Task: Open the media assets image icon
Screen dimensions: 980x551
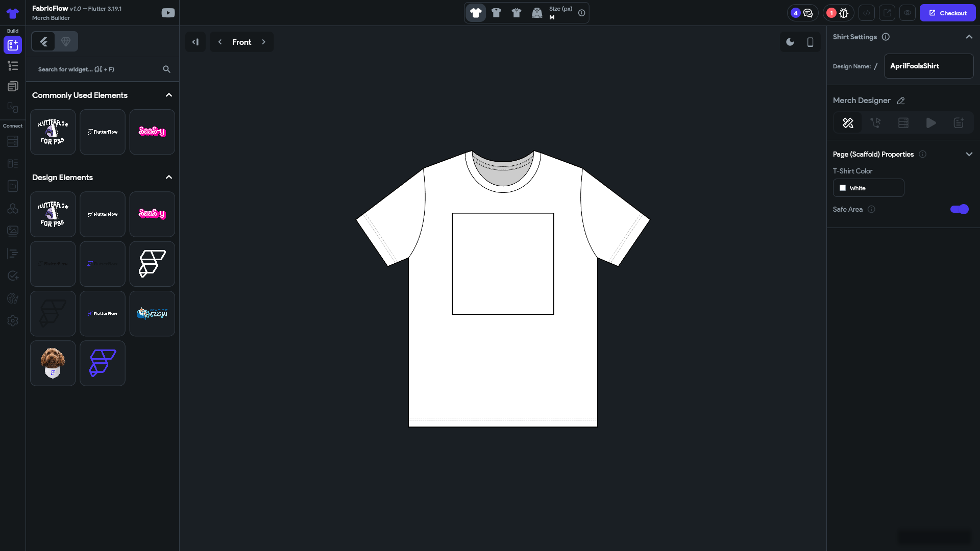Action: pos(13,231)
